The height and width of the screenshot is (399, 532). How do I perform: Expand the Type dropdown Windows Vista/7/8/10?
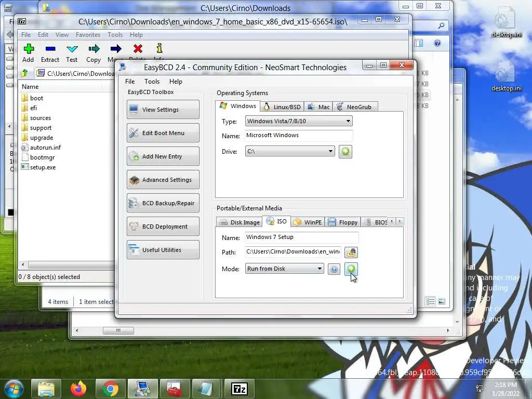tap(299, 121)
